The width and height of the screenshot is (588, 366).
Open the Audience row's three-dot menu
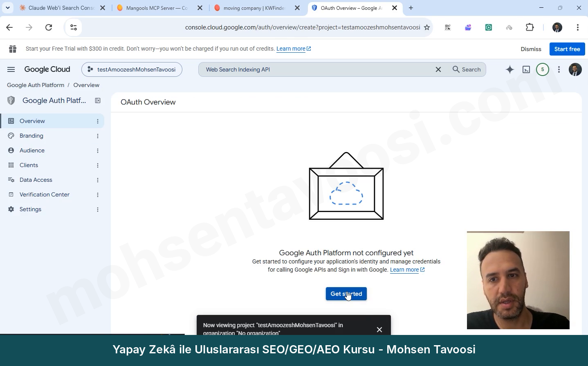[x=98, y=151]
